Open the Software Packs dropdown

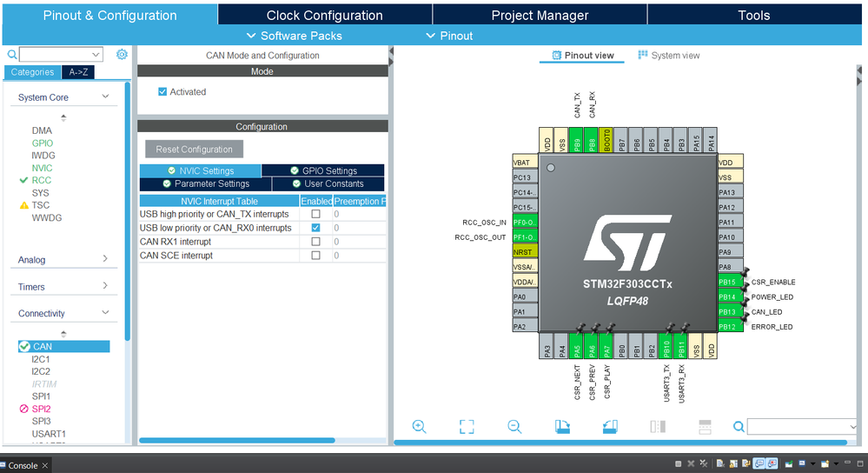294,36
